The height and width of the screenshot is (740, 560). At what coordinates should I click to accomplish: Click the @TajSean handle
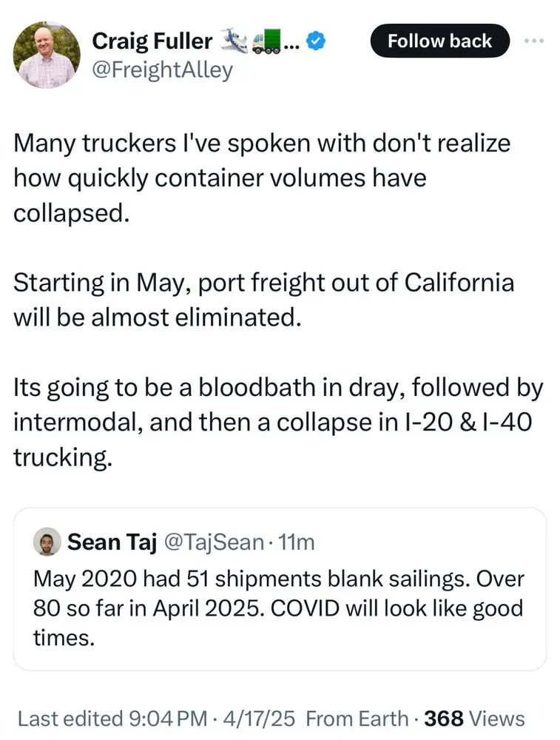pyautogui.click(x=213, y=542)
